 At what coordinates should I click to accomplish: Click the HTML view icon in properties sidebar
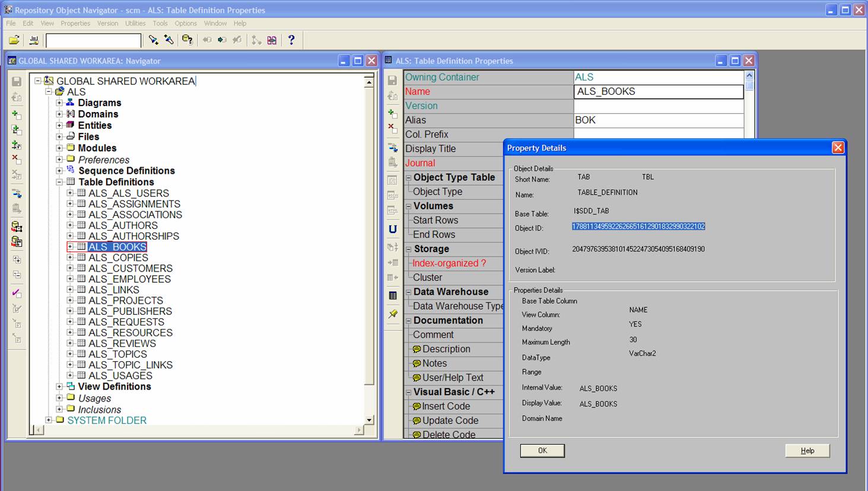tap(392, 209)
